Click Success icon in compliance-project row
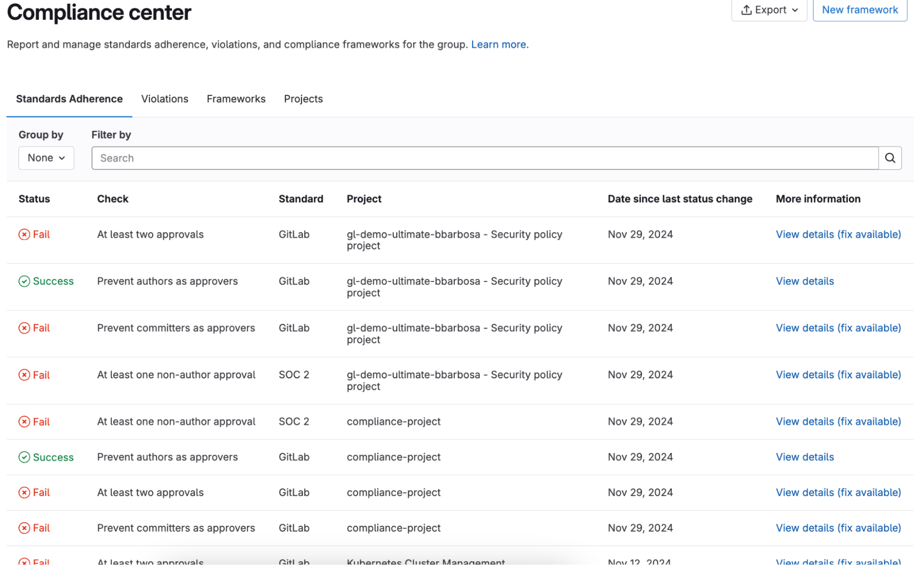Viewport: 924px width, 565px height. click(x=24, y=457)
